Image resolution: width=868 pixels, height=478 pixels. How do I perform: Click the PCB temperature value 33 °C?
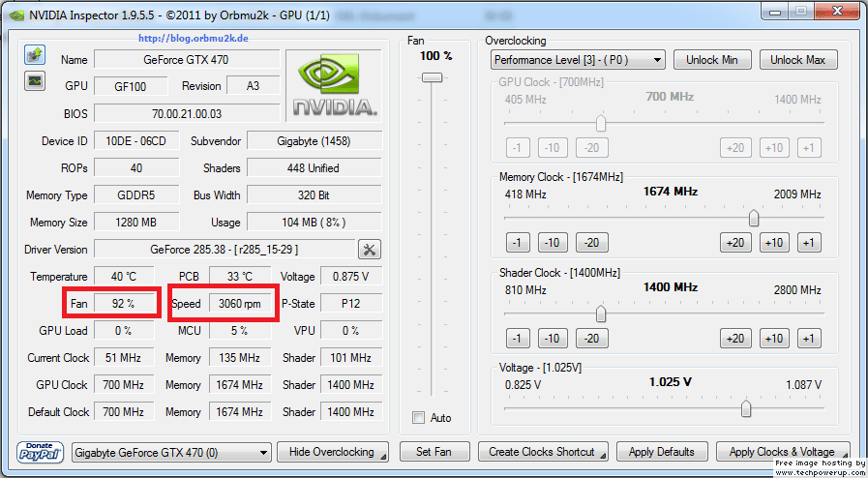coord(240,277)
